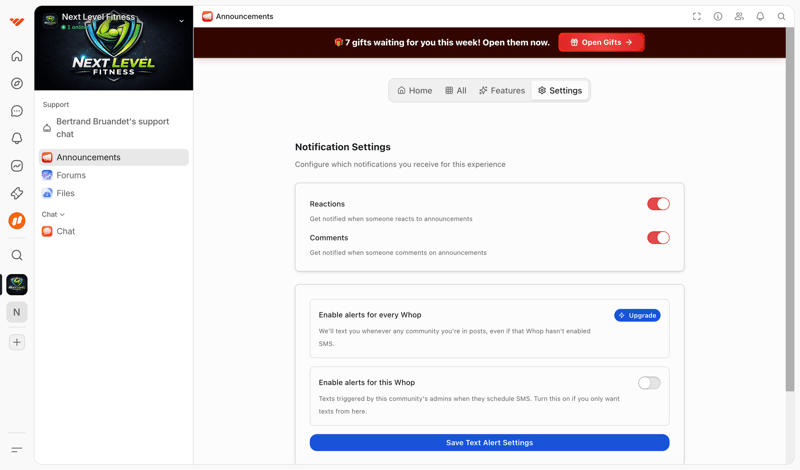800x470 pixels.
Task: Click the fullscreen expand icon in header
Action: click(x=697, y=17)
